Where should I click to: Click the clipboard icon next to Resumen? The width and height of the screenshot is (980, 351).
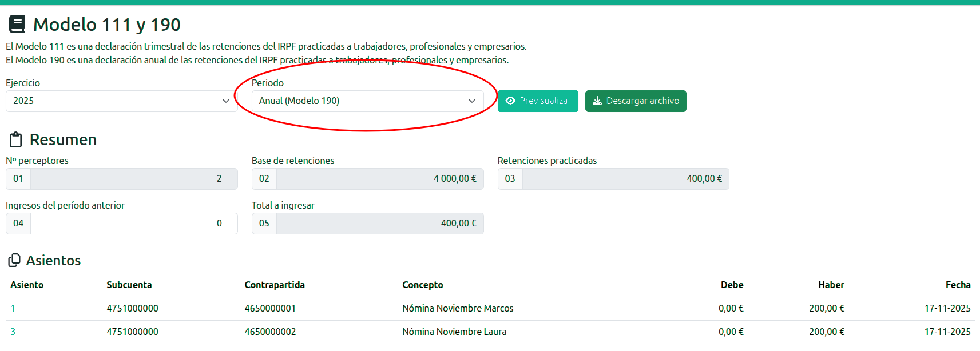click(16, 139)
